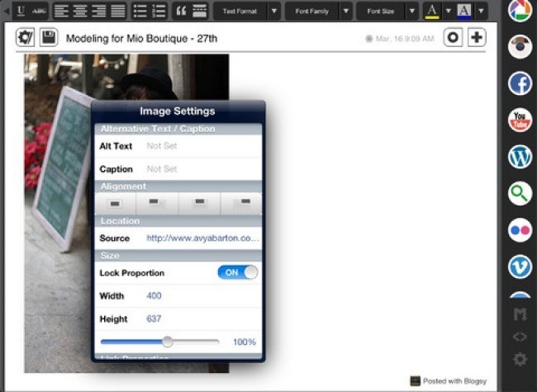This screenshot has height=392, width=537.
Task: Apply blue text background color
Action: tap(464, 11)
